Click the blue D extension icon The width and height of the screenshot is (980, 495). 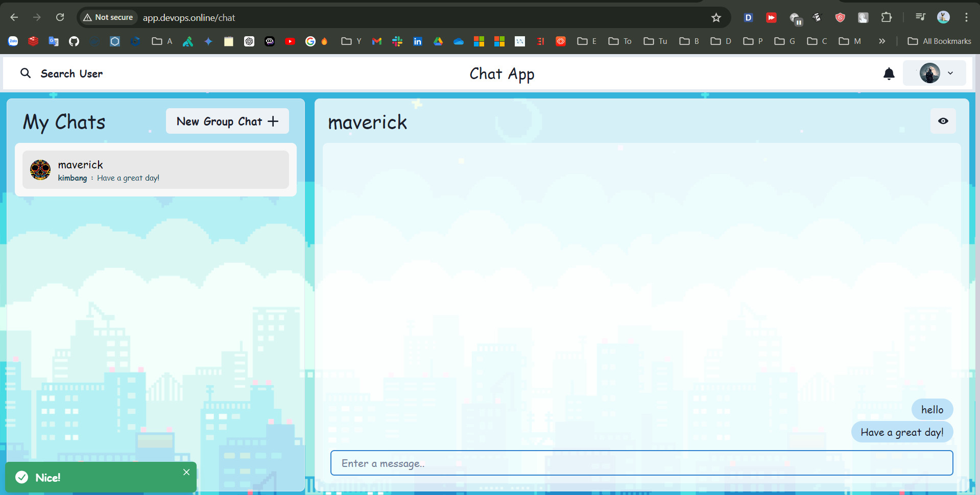coord(748,17)
